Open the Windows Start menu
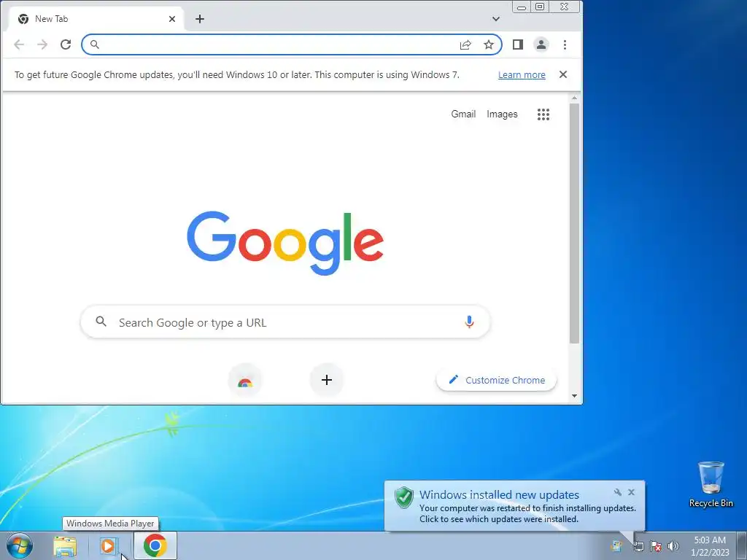Viewport: 747px width, 560px height. point(20,545)
